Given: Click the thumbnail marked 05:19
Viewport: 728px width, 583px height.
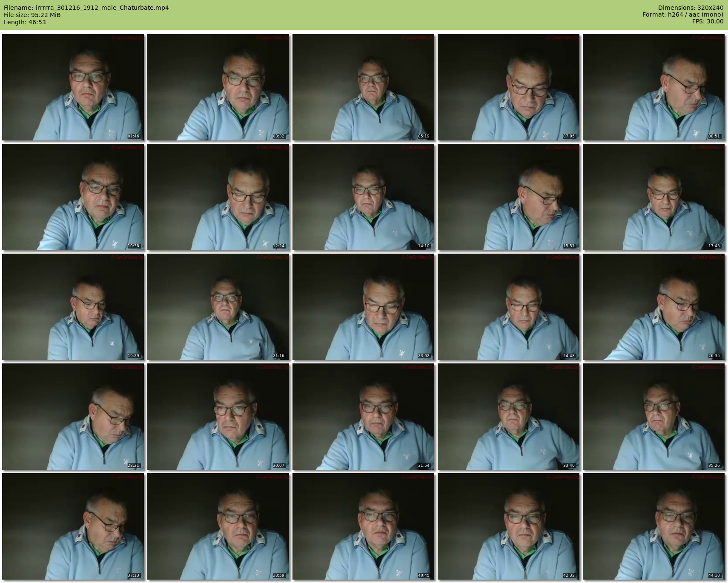Looking at the screenshot, I should click(x=364, y=87).
